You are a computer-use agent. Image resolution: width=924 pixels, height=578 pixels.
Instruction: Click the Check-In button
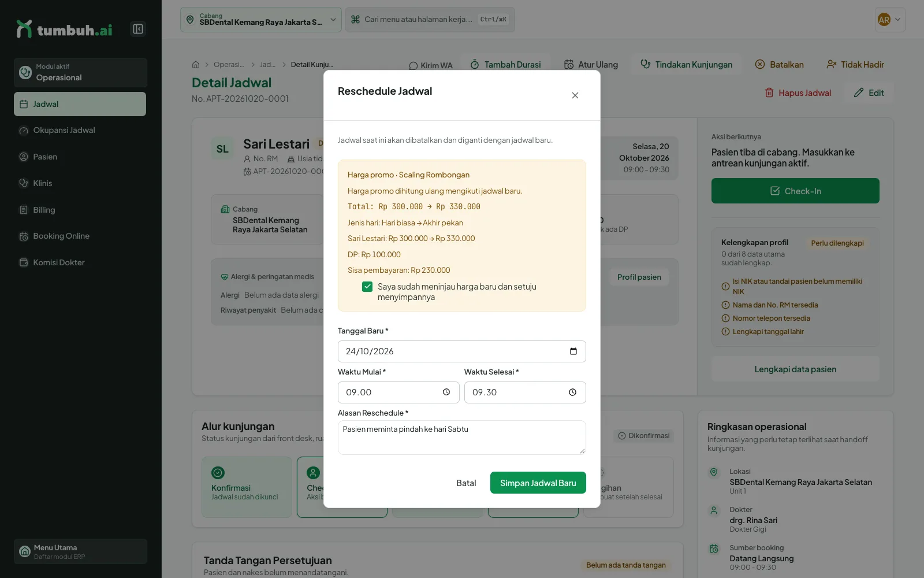[x=795, y=191]
